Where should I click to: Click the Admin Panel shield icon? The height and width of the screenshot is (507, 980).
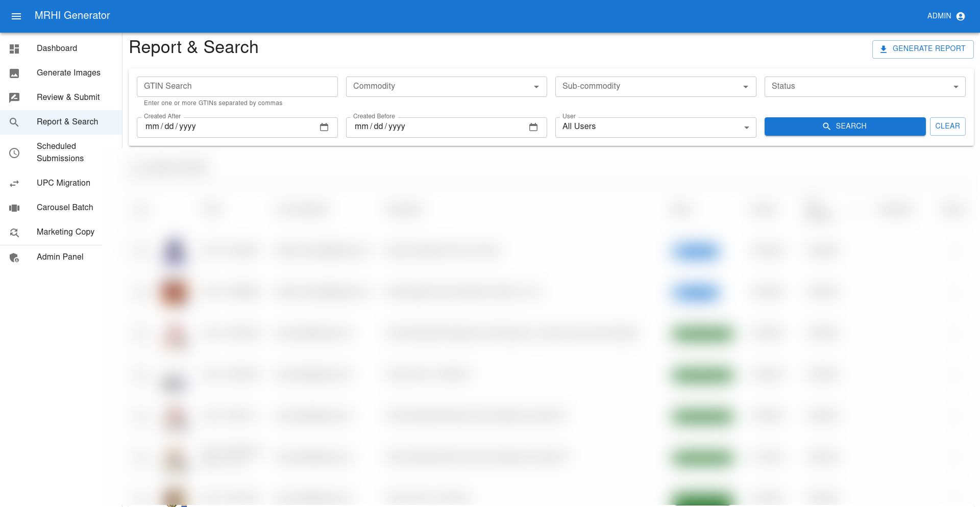pyautogui.click(x=14, y=257)
